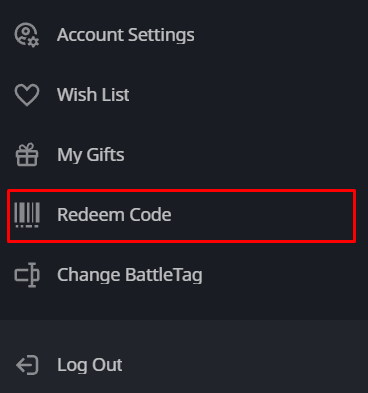The width and height of the screenshot is (368, 393).
Task: Click the "Wish List" text label
Action: (93, 95)
